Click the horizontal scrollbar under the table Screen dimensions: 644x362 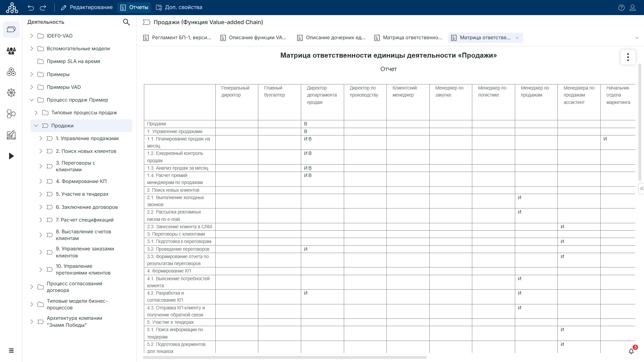click(284, 357)
